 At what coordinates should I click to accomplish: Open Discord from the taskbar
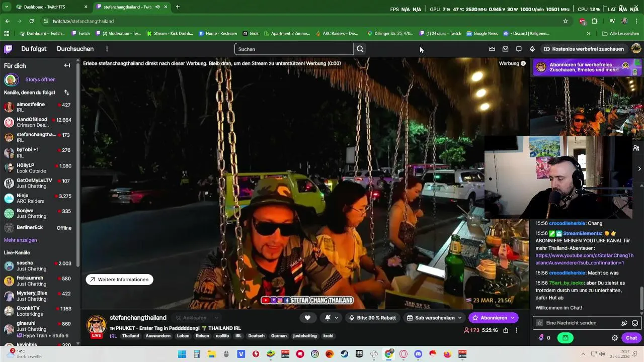point(418,354)
